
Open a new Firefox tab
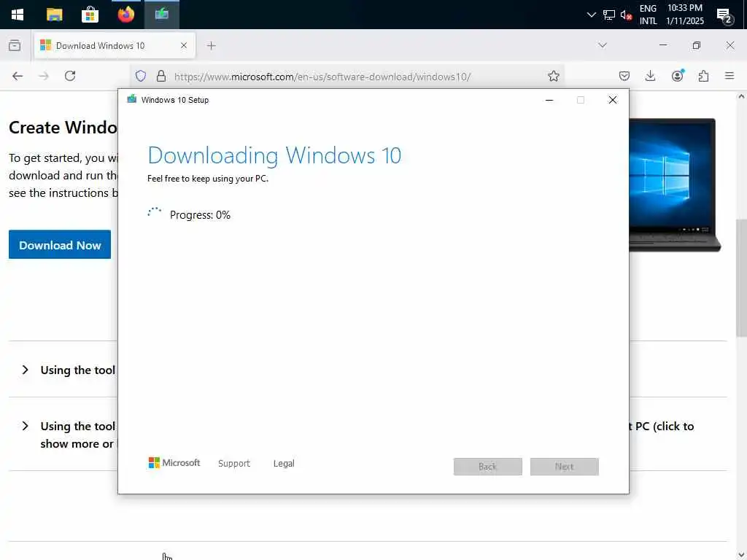point(211,46)
